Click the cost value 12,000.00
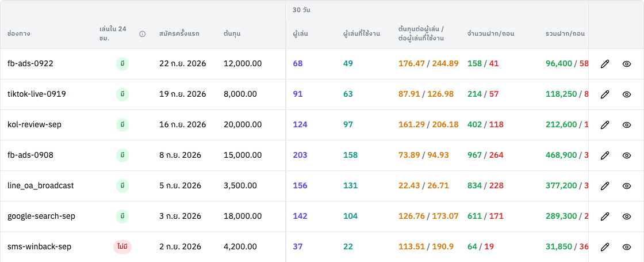Image resolution: width=644 pixels, height=262 pixels. [243, 64]
